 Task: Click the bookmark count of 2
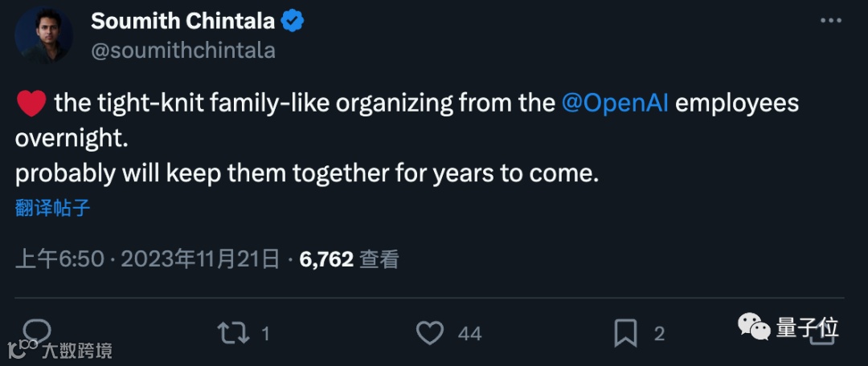pyautogui.click(x=659, y=334)
